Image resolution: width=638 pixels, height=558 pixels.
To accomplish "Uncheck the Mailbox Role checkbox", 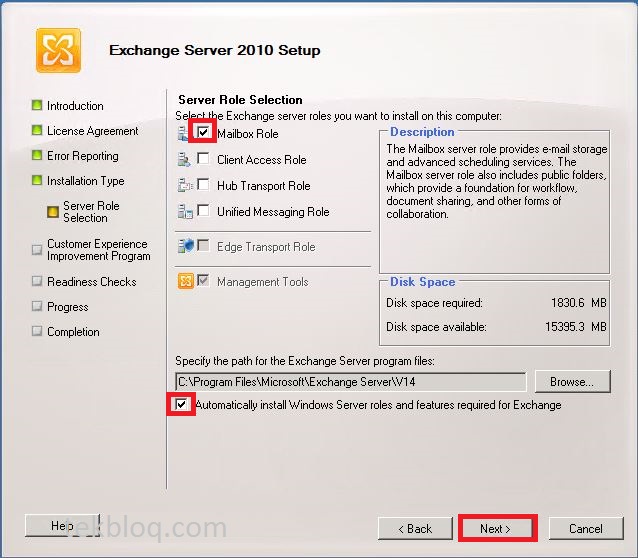I will click(x=203, y=132).
